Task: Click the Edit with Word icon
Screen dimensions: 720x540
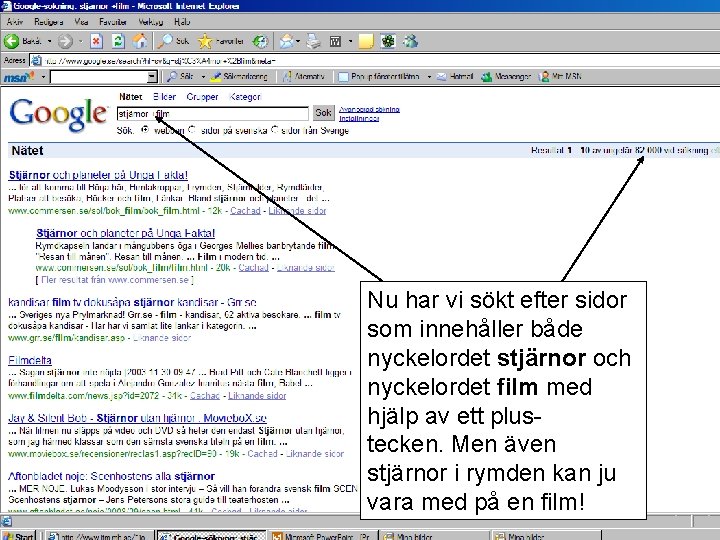Action: [335, 42]
